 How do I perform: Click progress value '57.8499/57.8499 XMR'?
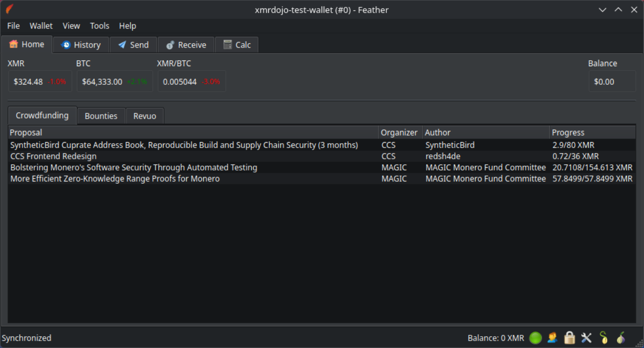coord(593,179)
